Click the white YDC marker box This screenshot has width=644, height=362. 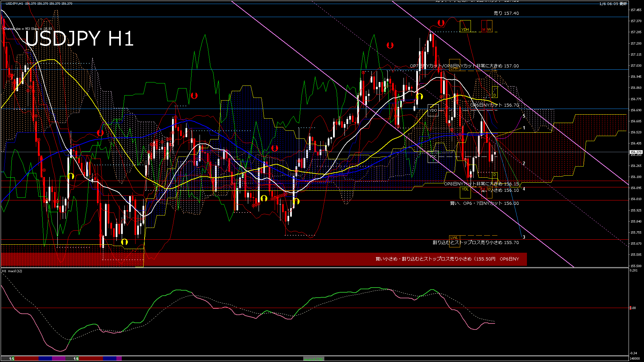pos(433,157)
